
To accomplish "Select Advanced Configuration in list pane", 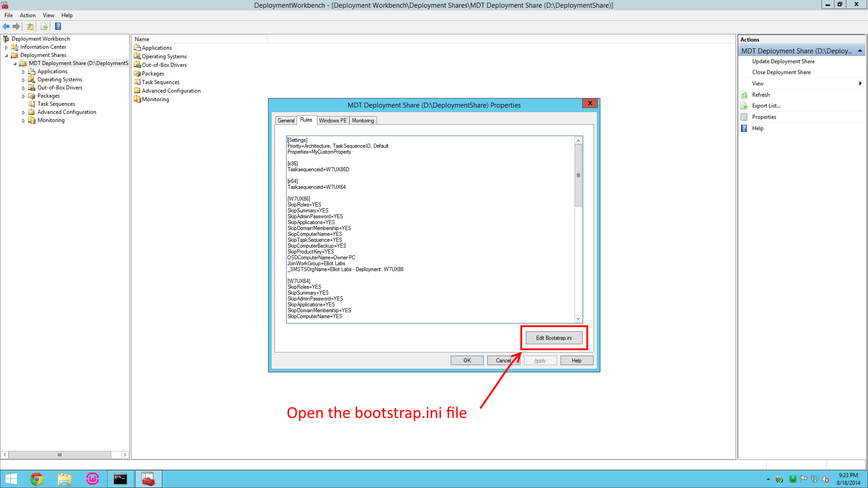I will click(x=171, y=91).
